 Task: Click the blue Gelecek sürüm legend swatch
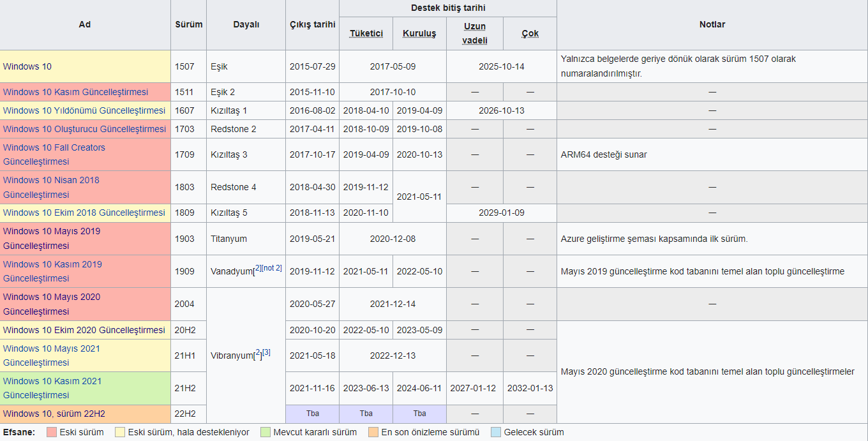pos(496,432)
